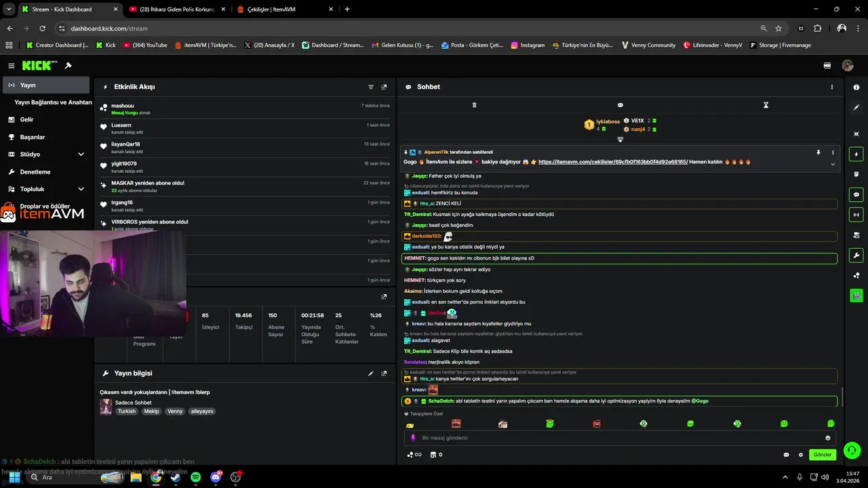The height and width of the screenshot is (488, 868).
Task: Click the pencil edit icon in right toolbar
Action: 856,107
